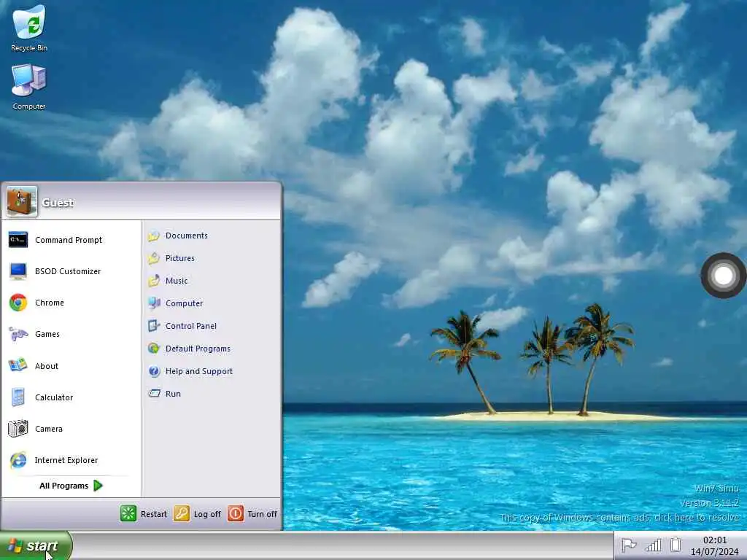Click the About icon in start menu
The image size is (747, 560).
(18, 366)
